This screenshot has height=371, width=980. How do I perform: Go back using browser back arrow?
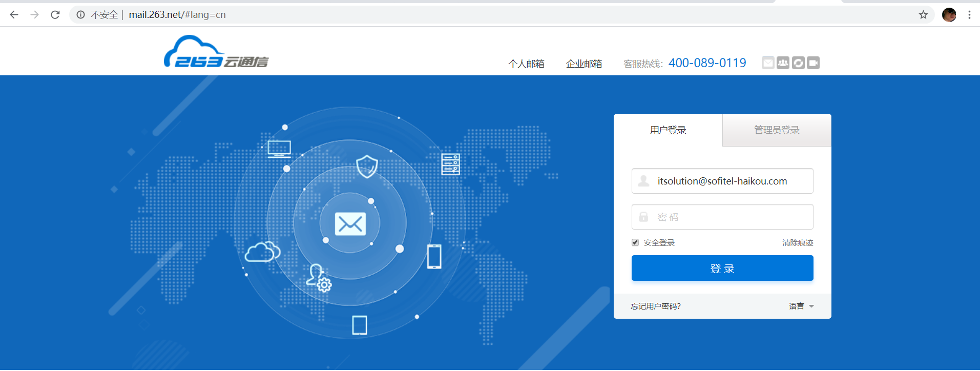(x=14, y=15)
